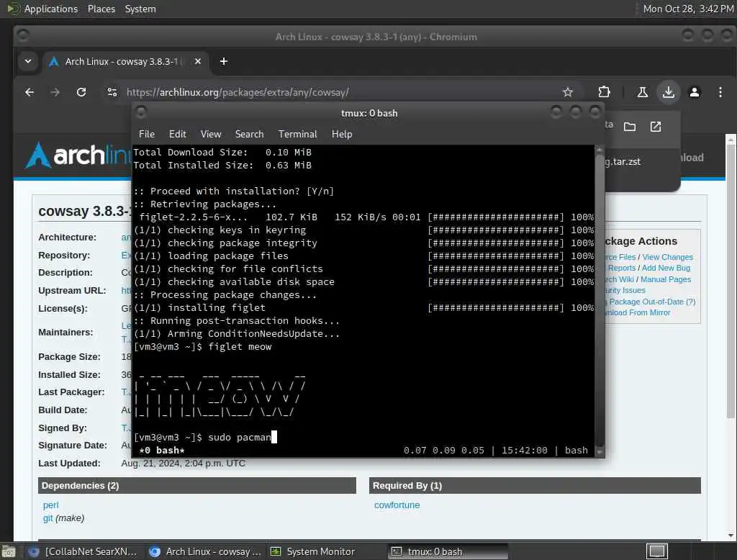This screenshot has width=737, height=560.
Task: Click the 'sudo pacman' prompt line
Action: 205,438
